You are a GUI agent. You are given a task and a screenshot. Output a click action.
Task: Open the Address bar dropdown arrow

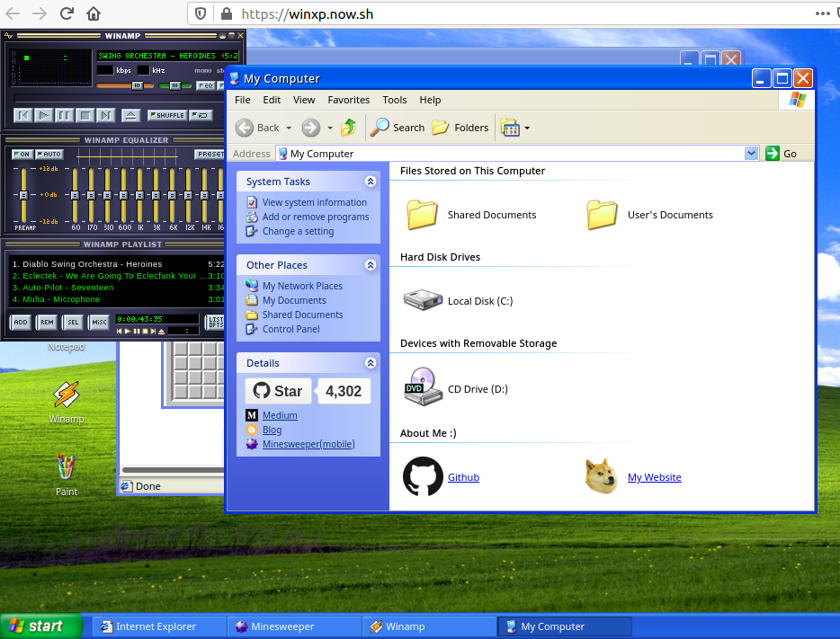pos(752,154)
